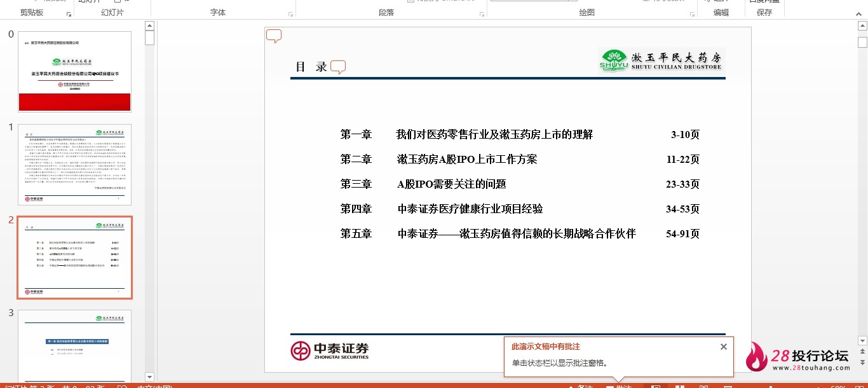This screenshot has height=388, width=868.
Task: Click the 第五章 chapter label
Action: [x=356, y=234]
